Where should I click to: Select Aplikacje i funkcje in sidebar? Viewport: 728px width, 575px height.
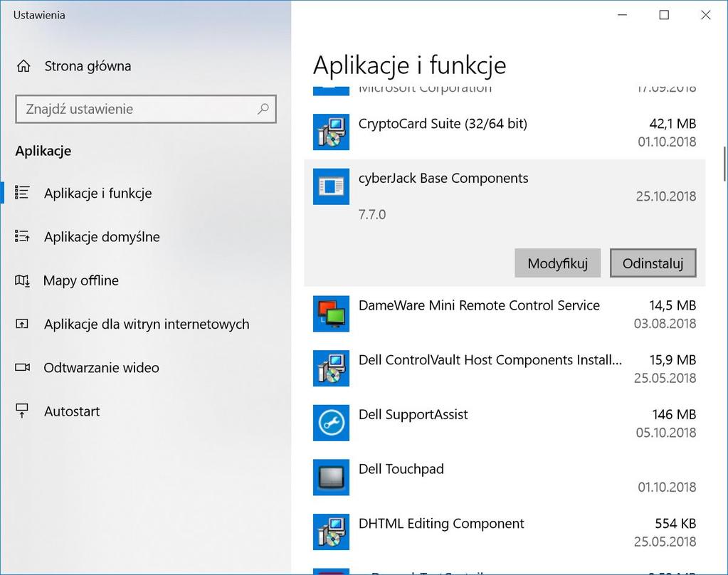coord(98,193)
